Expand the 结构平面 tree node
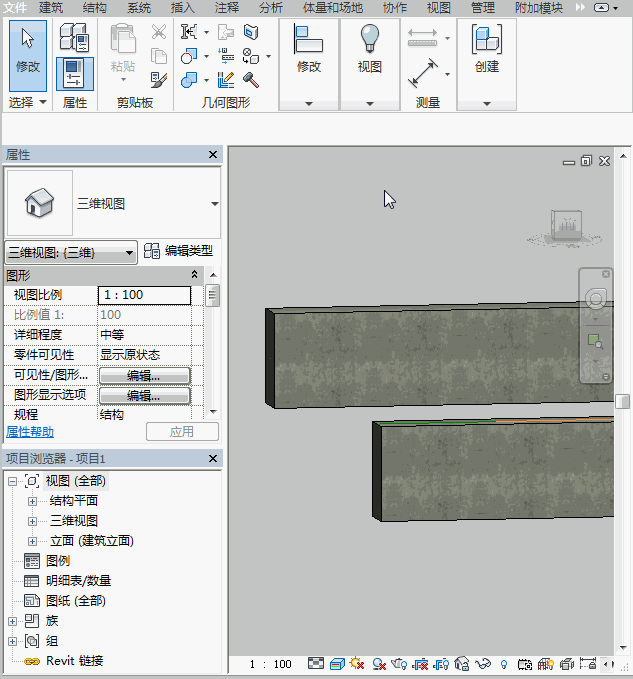Viewport: 633px width, 679px height. click(32, 501)
